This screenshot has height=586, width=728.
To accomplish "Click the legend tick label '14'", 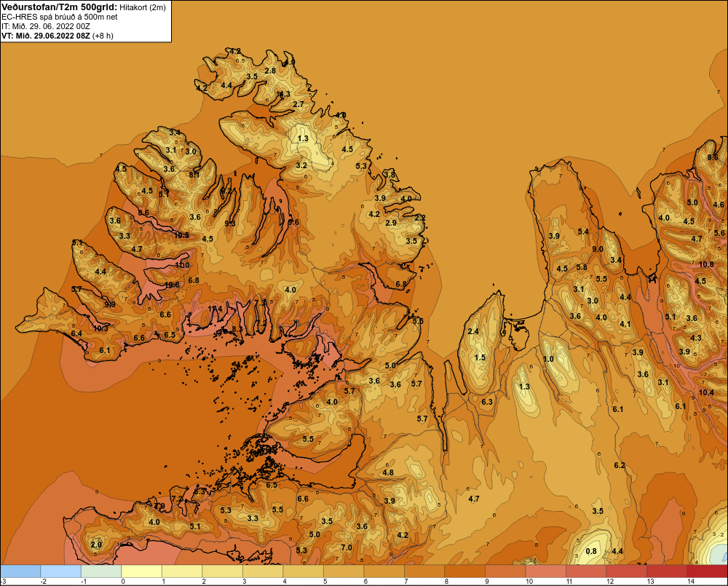I will (691, 582).
